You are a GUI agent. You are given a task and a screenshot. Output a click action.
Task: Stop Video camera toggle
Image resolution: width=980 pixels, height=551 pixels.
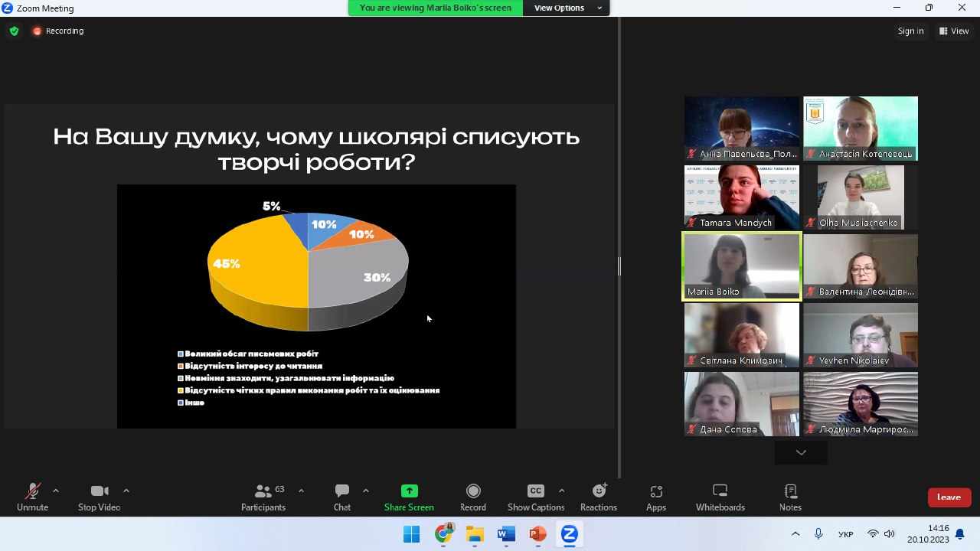(x=99, y=497)
